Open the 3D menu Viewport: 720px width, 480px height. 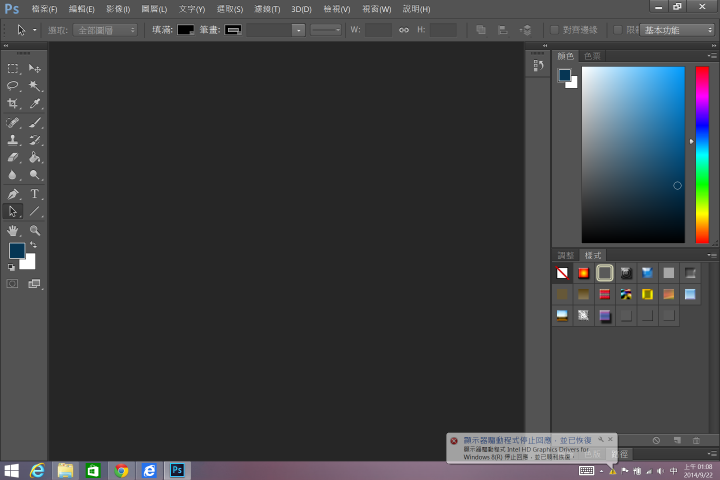301,9
